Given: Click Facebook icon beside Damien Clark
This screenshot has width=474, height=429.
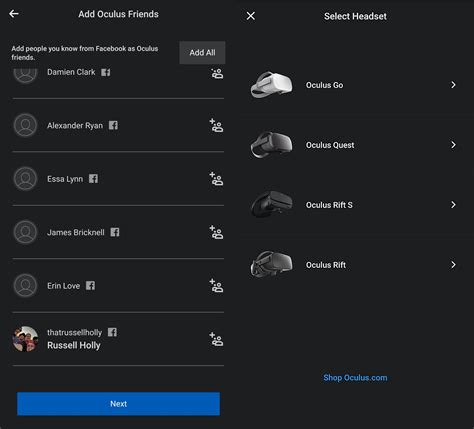Looking at the screenshot, I should tap(106, 72).
